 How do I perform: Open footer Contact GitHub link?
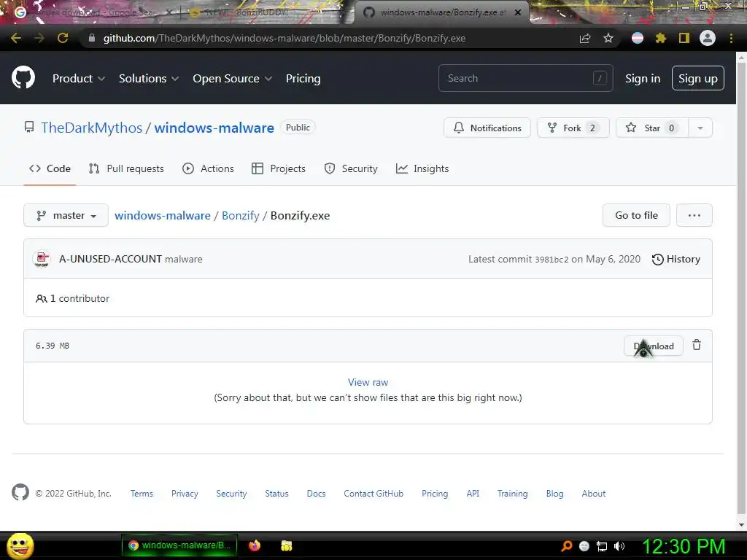[373, 494]
